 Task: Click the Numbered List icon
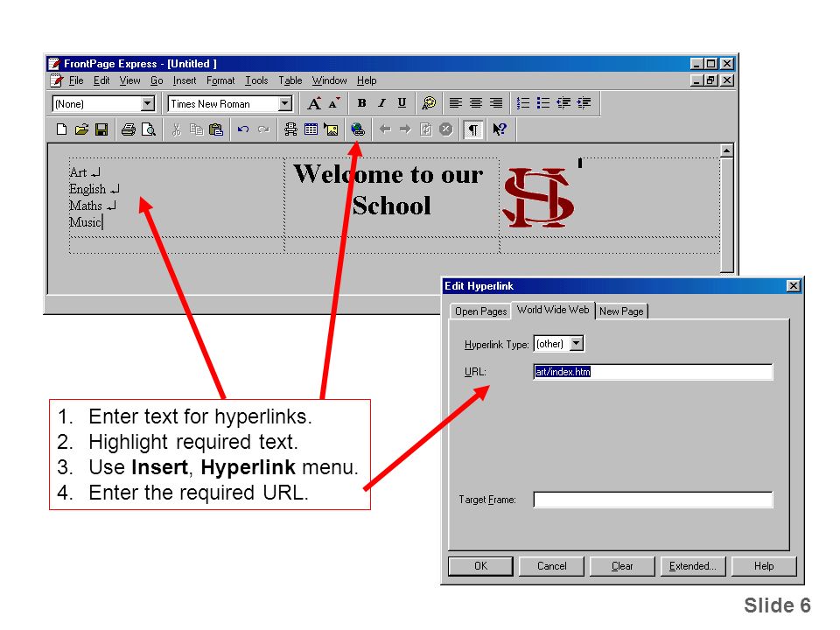pos(523,103)
